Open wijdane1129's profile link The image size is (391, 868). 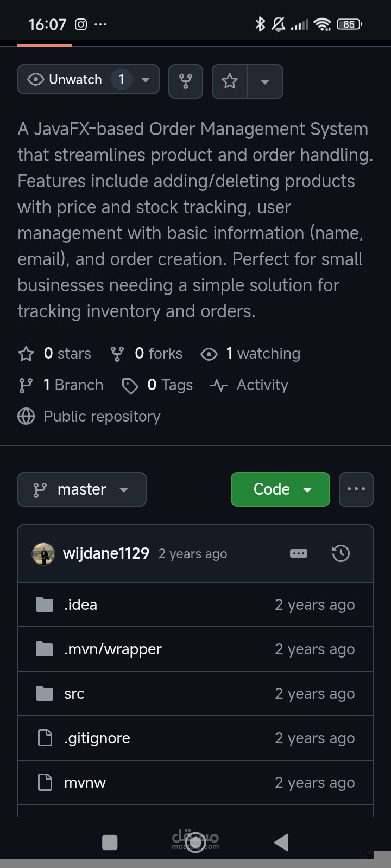tap(106, 553)
